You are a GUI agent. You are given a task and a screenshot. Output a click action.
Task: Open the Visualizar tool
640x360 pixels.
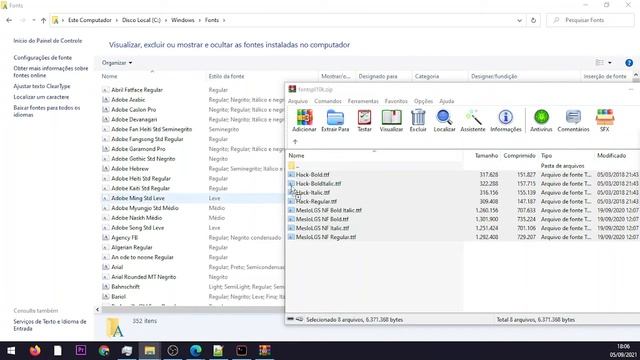tap(391, 120)
